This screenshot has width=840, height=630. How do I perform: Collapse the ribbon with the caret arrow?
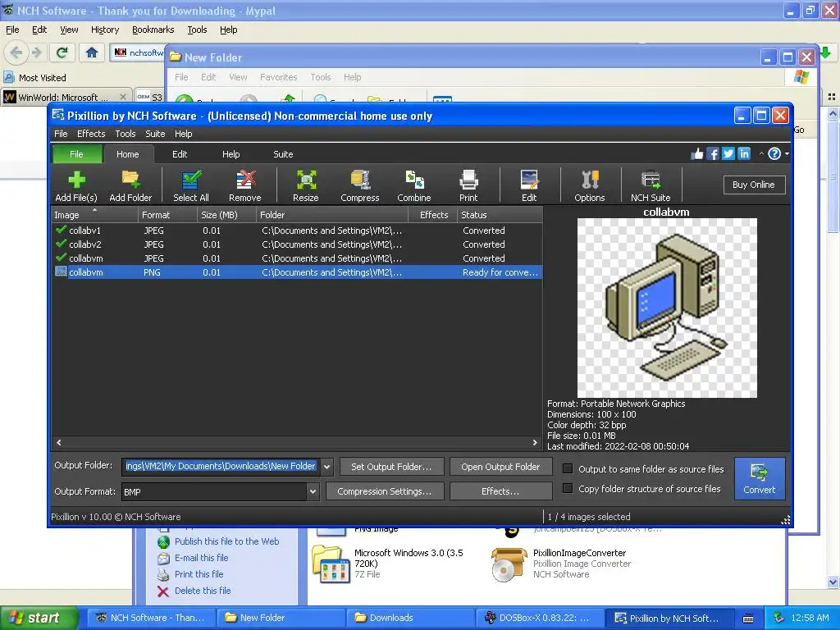point(761,154)
